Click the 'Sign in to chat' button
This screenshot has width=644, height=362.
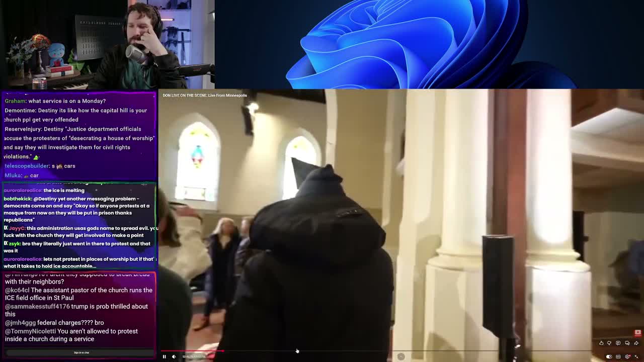(x=81, y=352)
